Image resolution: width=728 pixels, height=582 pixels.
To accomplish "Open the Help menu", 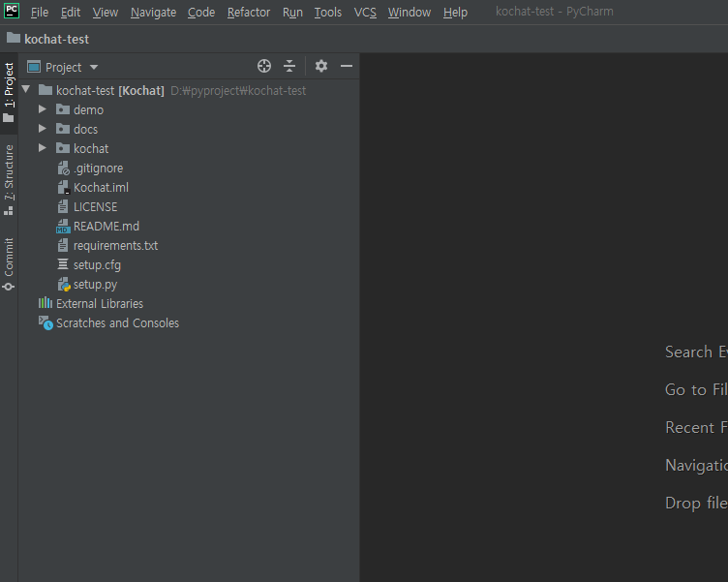I will [x=455, y=12].
